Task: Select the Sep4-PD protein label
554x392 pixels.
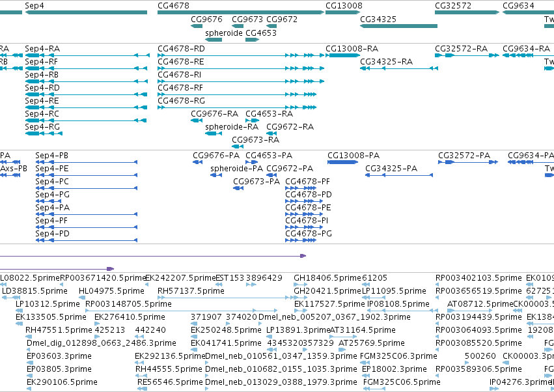Action: click(x=52, y=234)
